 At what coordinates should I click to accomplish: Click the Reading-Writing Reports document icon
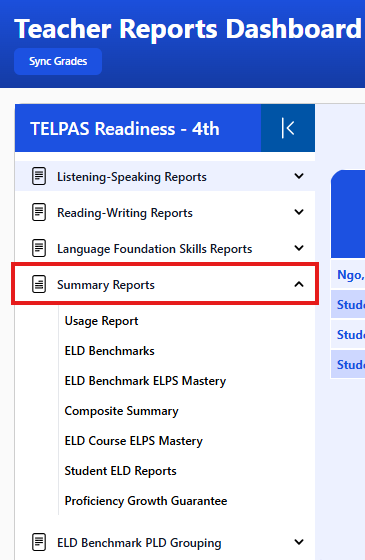(39, 212)
